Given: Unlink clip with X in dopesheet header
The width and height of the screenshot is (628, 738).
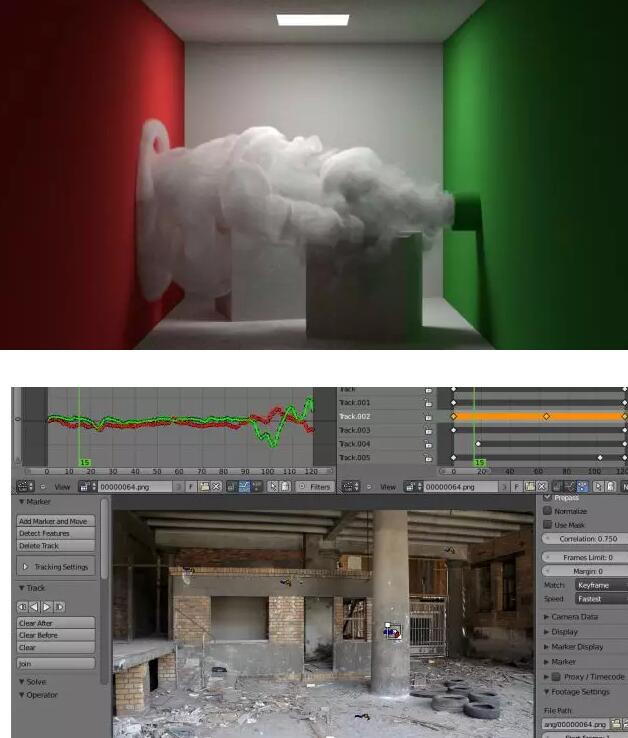Looking at the screenshot, I should click(x=542, y=487).
